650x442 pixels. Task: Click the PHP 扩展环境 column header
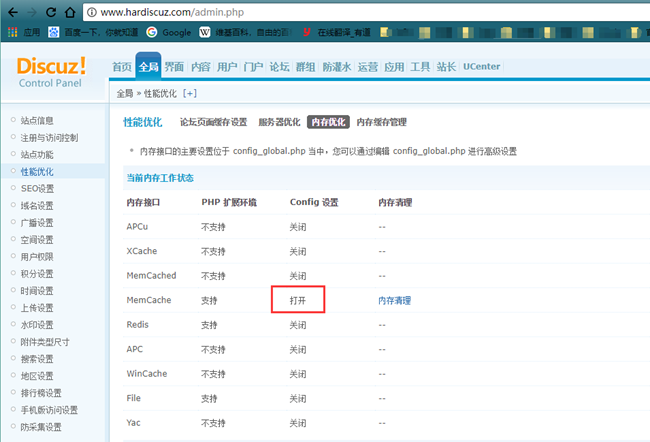(229, 202)
